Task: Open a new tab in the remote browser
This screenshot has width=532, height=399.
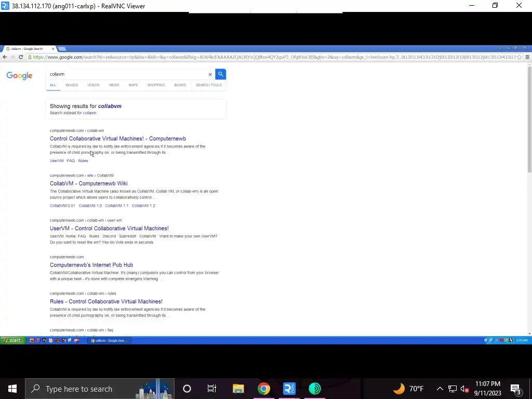Action: tap(62, 48)
